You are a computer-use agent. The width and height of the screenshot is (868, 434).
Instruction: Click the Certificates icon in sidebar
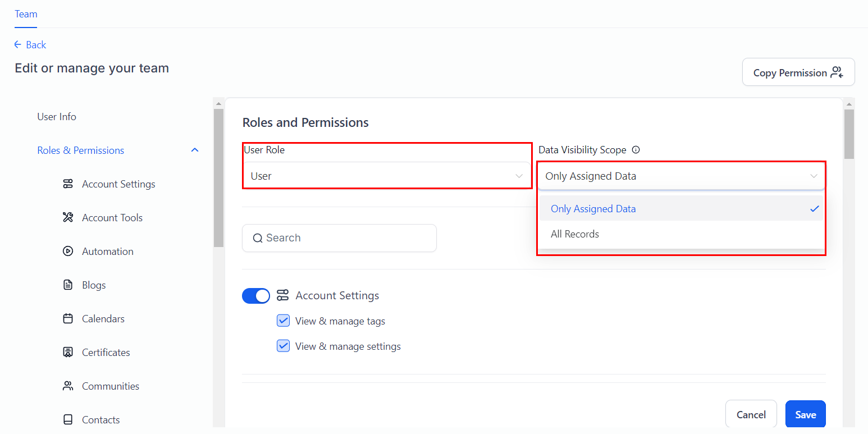pyautogui.click(x=68, y=353)
